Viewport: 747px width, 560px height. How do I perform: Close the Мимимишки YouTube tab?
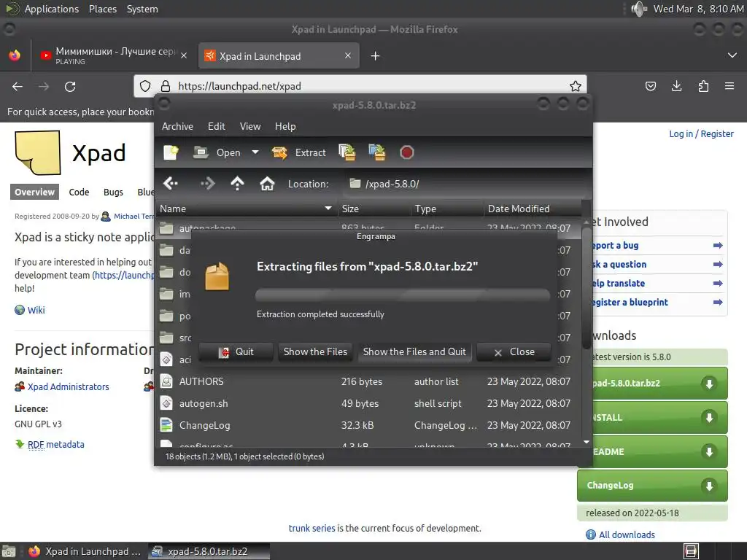[x=184, y=55]
